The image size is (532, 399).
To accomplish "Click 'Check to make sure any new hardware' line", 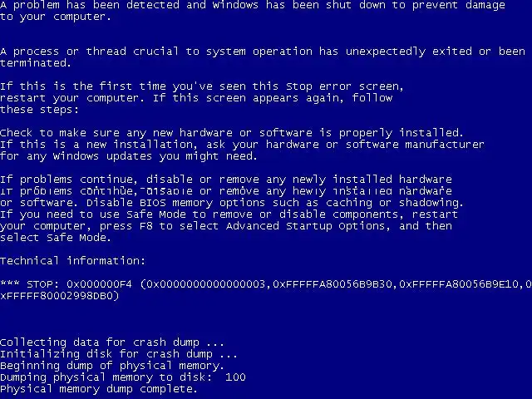I will coord(232,133).
